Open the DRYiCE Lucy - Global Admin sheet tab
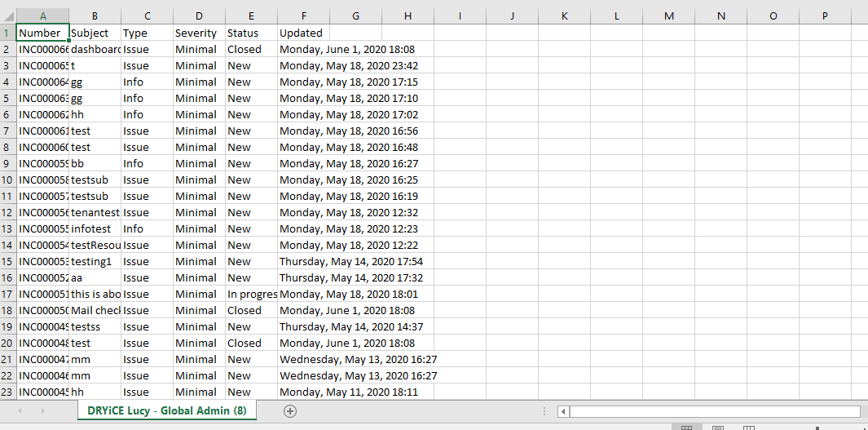Viewport: 868px width, 430px height. point(166,410)
